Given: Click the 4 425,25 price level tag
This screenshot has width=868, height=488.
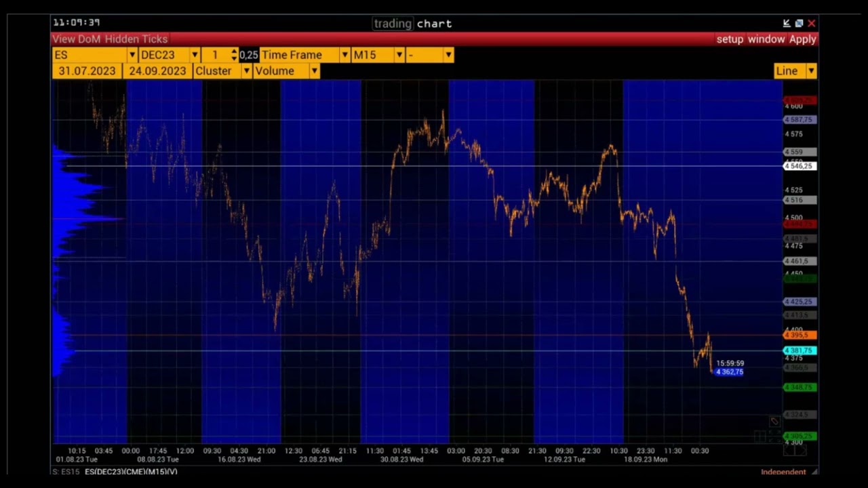Looking at the screenshot, I should (x=800, y=302).
